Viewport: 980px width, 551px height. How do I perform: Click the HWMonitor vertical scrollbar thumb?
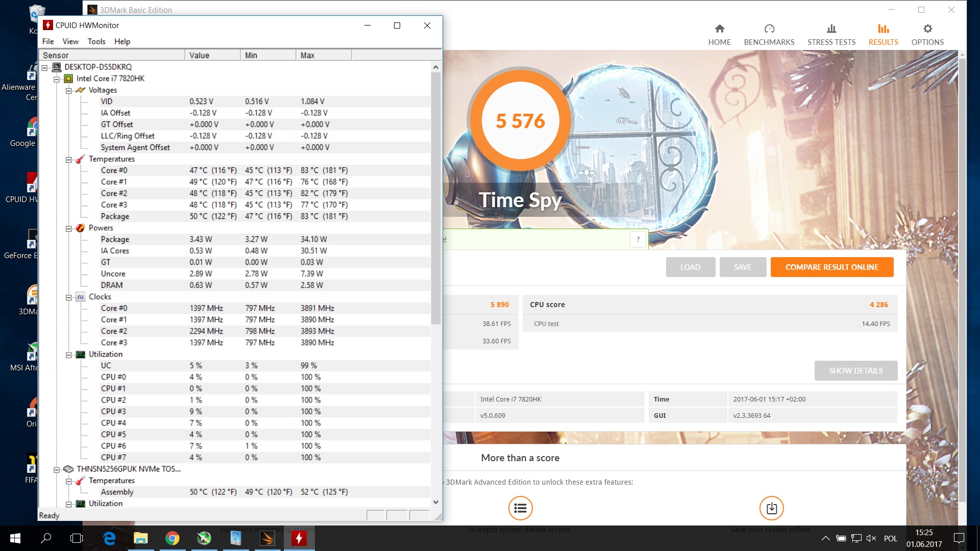point(435,199)
